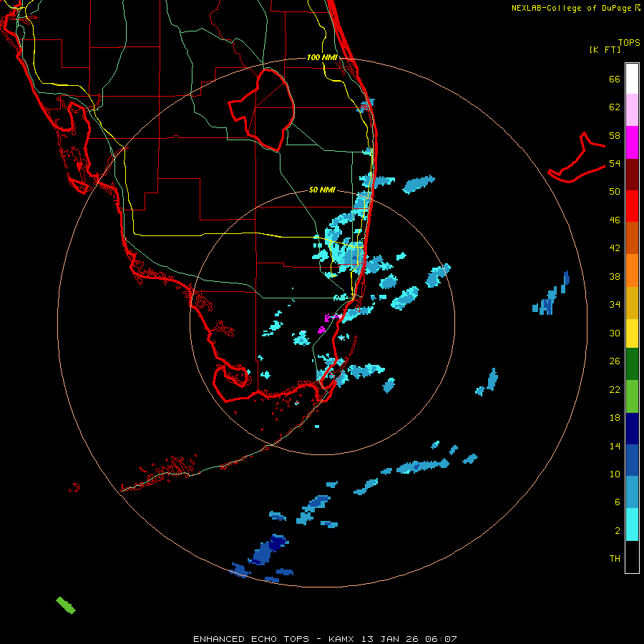Click the 06:07 timestamp

[440, 639]
